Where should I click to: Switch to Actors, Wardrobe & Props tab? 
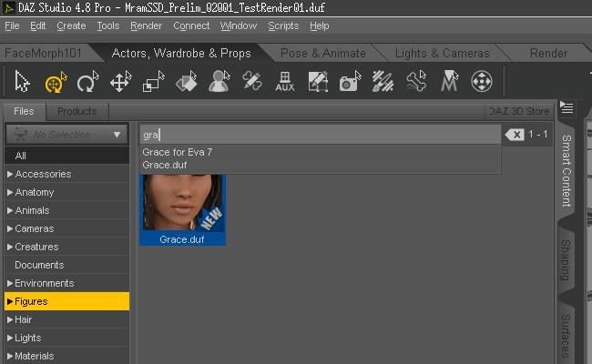tap(181, 53)
